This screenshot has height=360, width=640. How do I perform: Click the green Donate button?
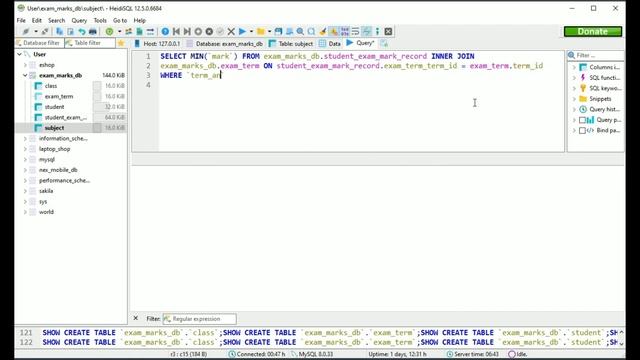(x=593, y=31)
